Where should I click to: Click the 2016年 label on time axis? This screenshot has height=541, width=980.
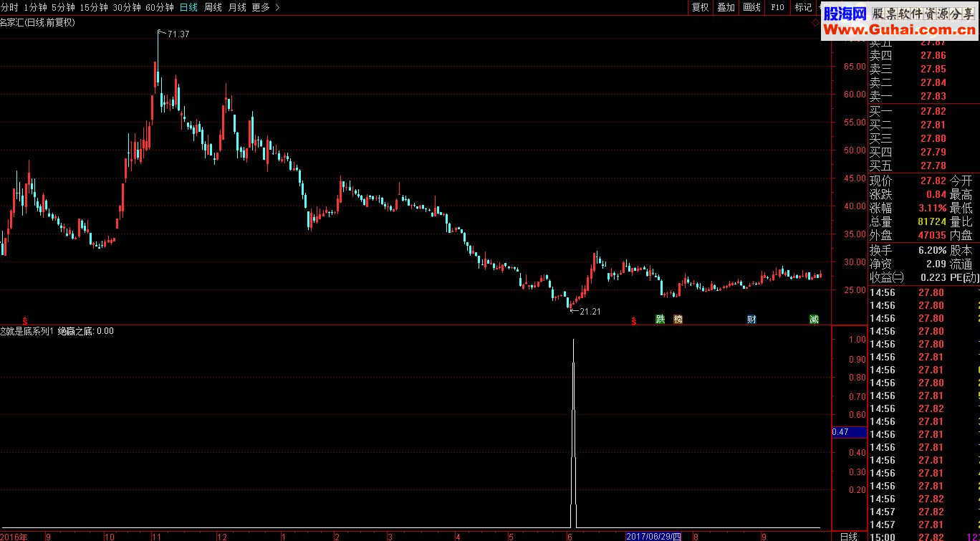(14, 537)
